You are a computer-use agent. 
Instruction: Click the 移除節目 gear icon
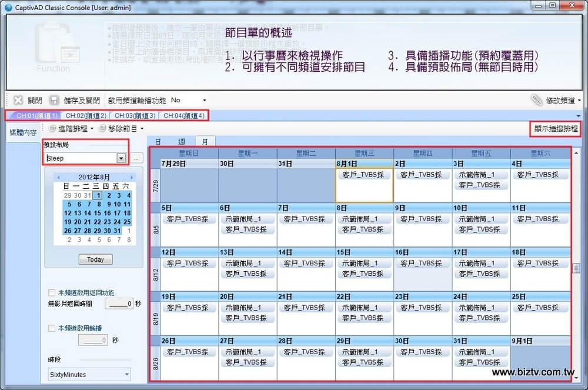(x=103, y=128)
